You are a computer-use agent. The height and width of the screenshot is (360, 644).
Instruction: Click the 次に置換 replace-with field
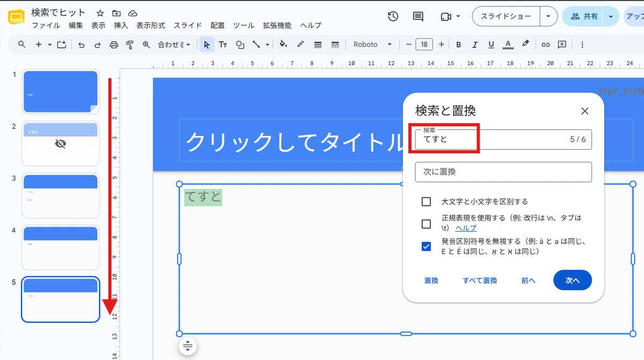tap(503, 172)
